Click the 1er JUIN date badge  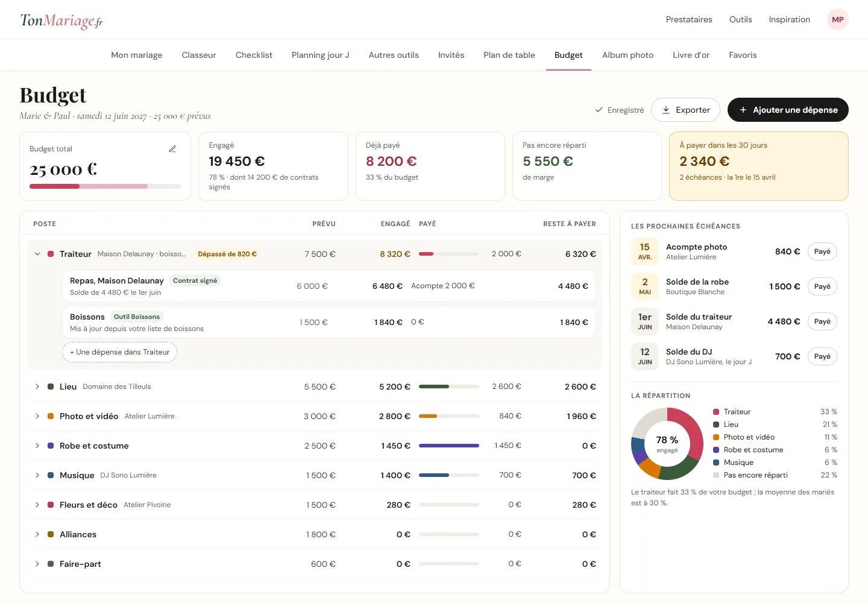coord(645,321)
